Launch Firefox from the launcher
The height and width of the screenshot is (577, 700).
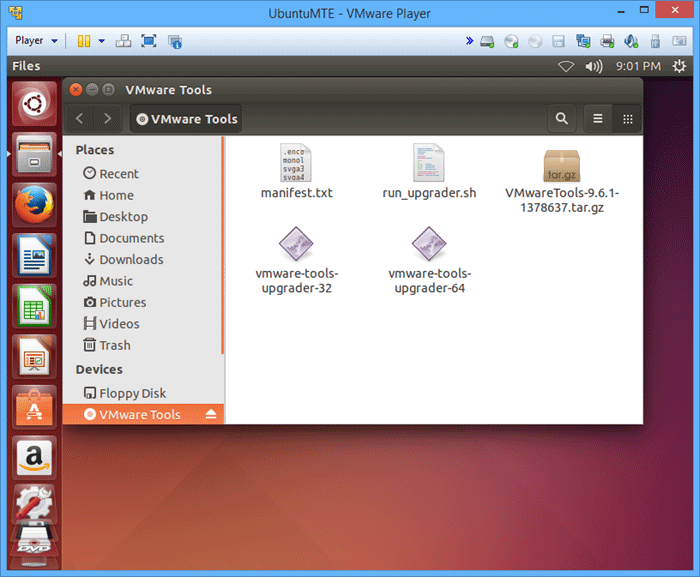34,205
